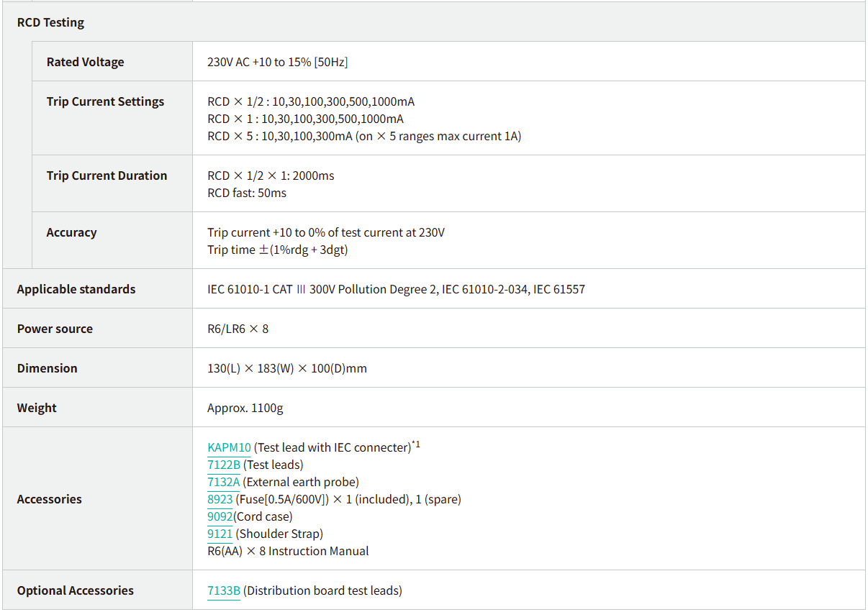Click the 9121 shoulder strap link
The height and width of the screenshot is (612, 868).
(x=220, y=534)
